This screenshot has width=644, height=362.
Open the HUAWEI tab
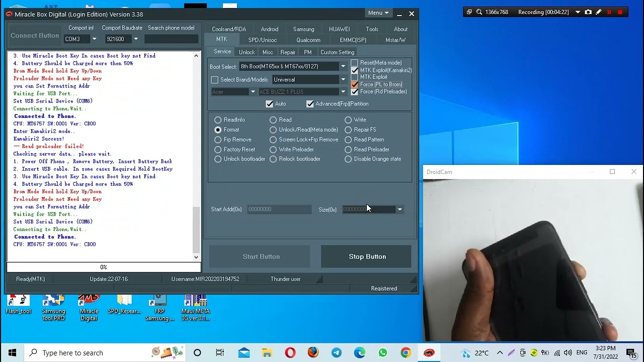pos(339,29)
